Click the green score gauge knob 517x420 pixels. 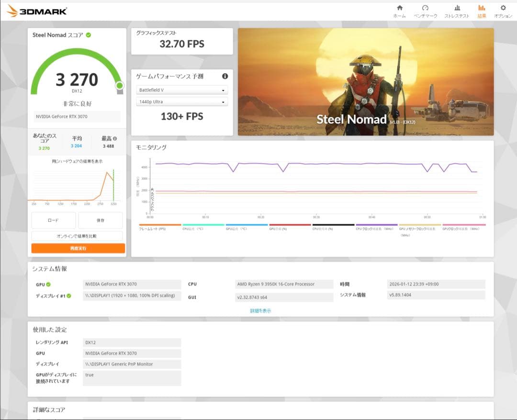pyautogui.click(x=120, y=86)
